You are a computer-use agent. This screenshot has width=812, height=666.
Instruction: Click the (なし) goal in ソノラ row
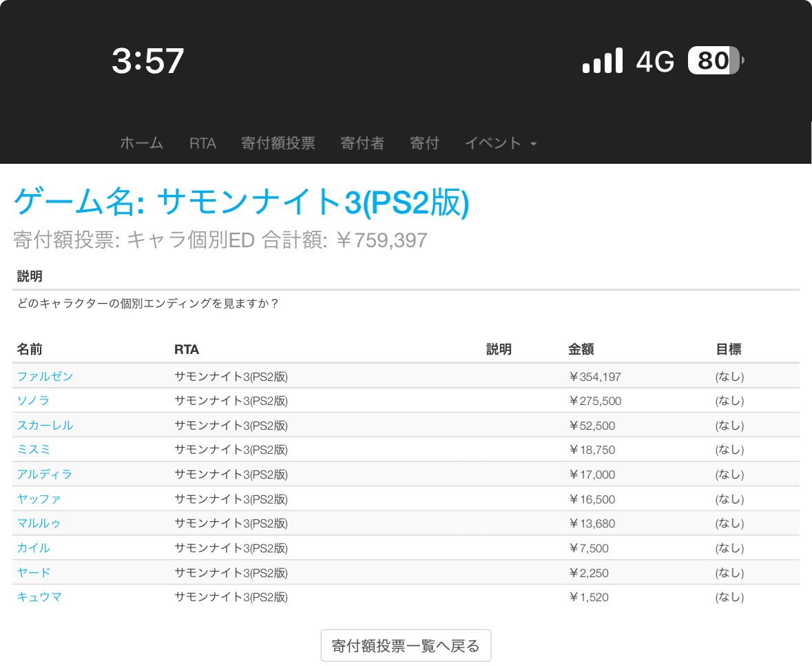coord(729,402)
